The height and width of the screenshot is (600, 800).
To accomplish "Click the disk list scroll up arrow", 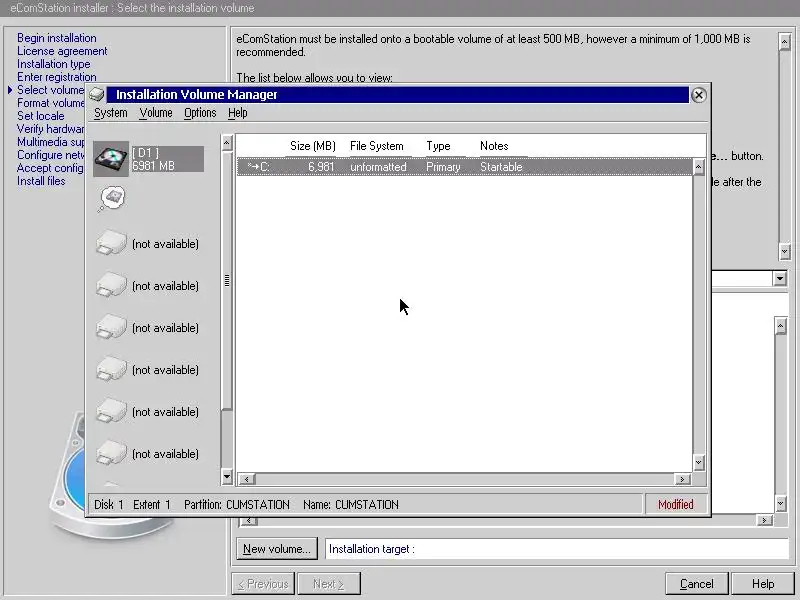I will [x=227, y=143].
